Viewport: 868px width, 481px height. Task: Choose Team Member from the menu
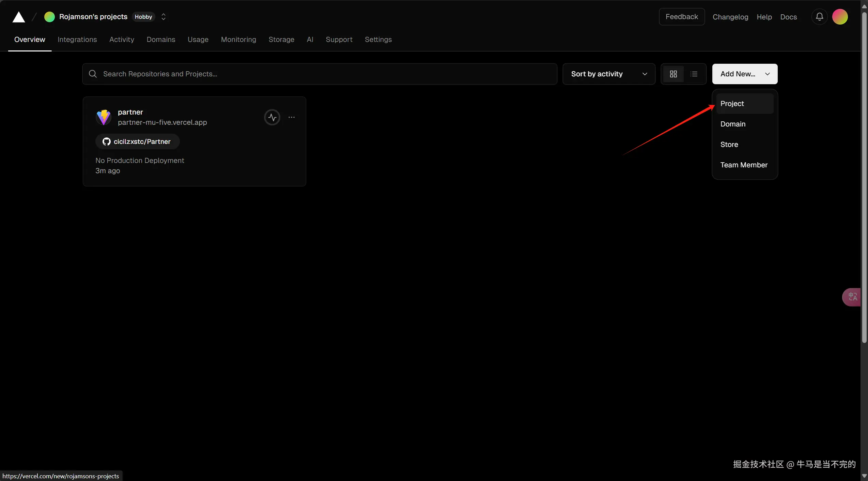click(x=744, y=165)
